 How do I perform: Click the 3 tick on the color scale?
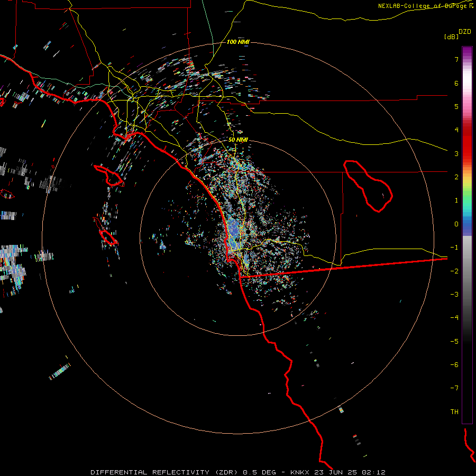coord(456,153)
